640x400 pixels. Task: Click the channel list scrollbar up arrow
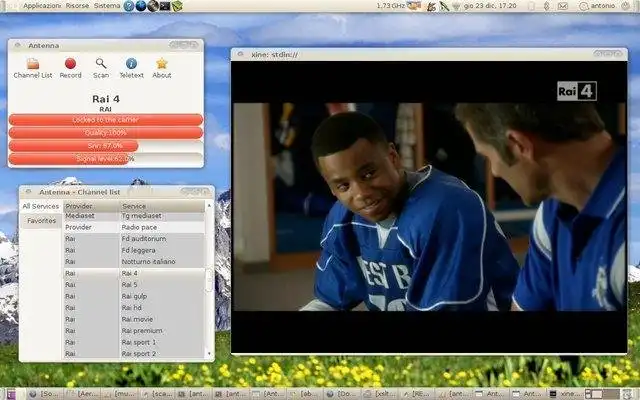tap(209, 205)
